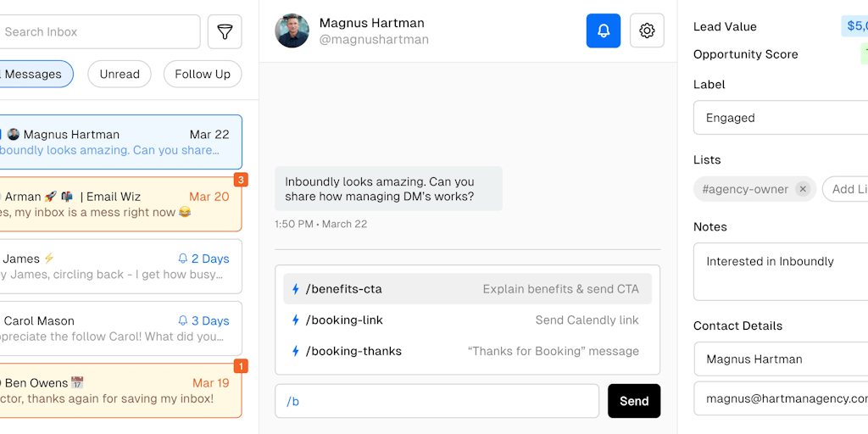Screen dimensions: 868x434
Task: Choose the /benefits-cta snippet
Action: point(468,289)
